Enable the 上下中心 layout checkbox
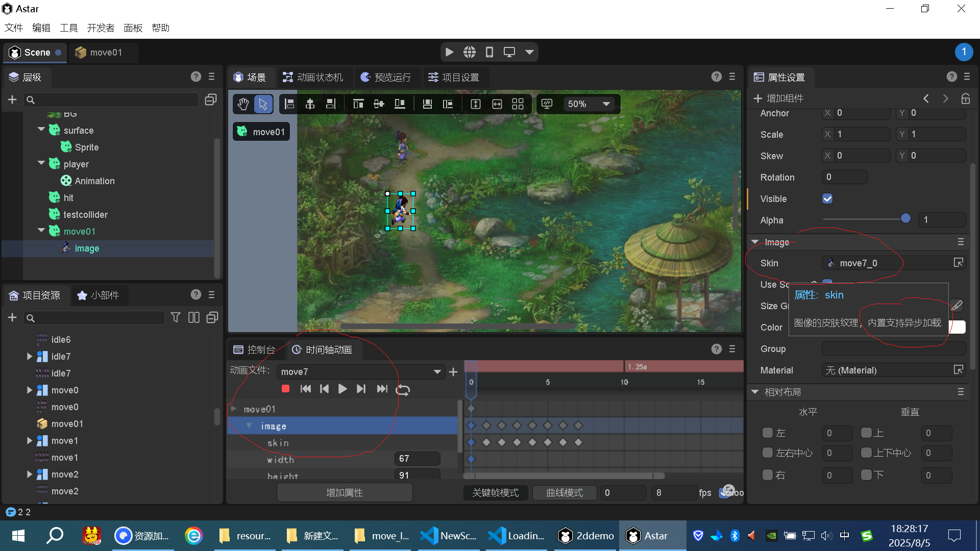Viewport: 980px width, 551px height. 866,453
